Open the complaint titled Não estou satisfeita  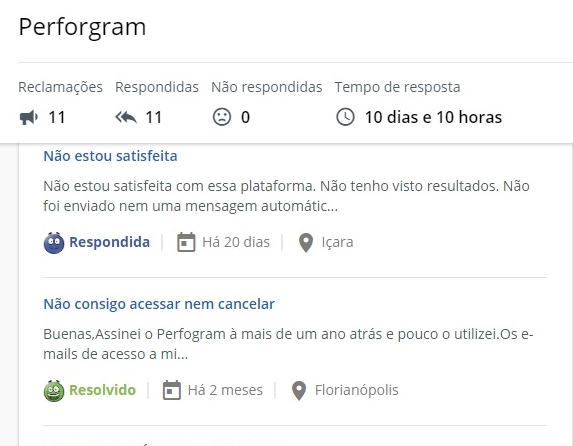pos(110,156)
